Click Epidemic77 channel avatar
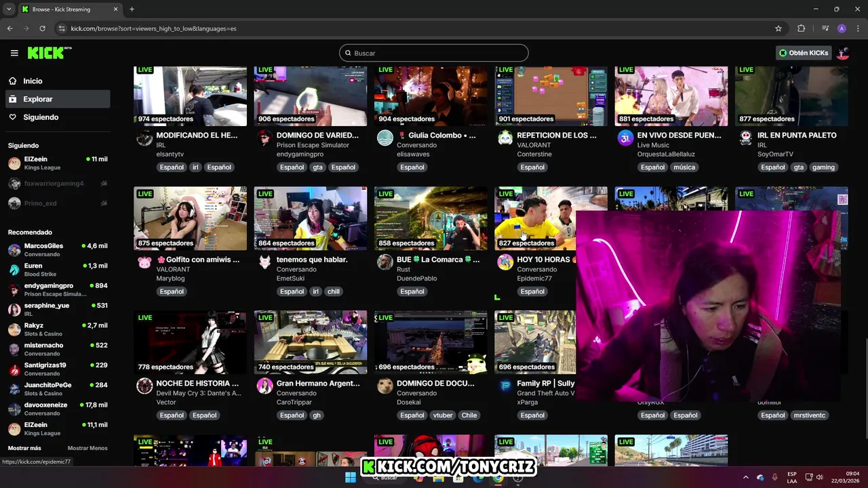This screenshot has width=868, height=488. click(x=505, y=262)
